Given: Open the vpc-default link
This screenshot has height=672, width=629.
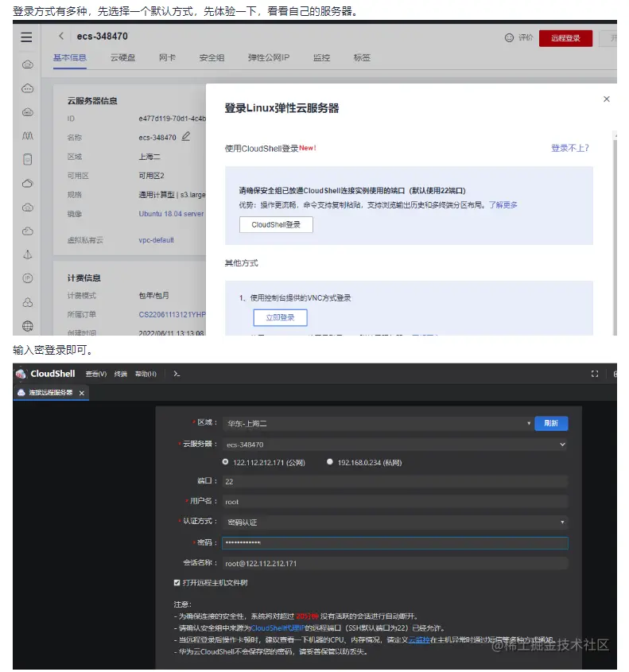Looking at the screenshot, I should pos(157,240).
